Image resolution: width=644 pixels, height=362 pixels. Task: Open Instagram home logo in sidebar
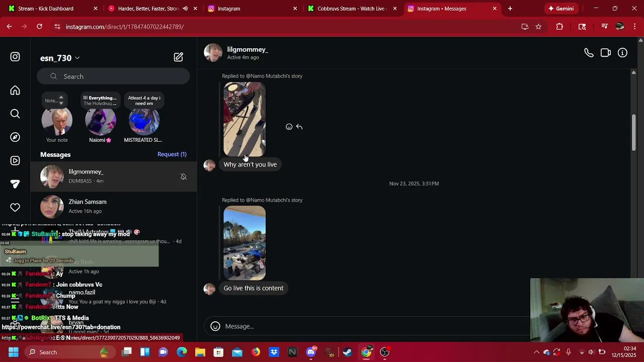pos(15,57)
